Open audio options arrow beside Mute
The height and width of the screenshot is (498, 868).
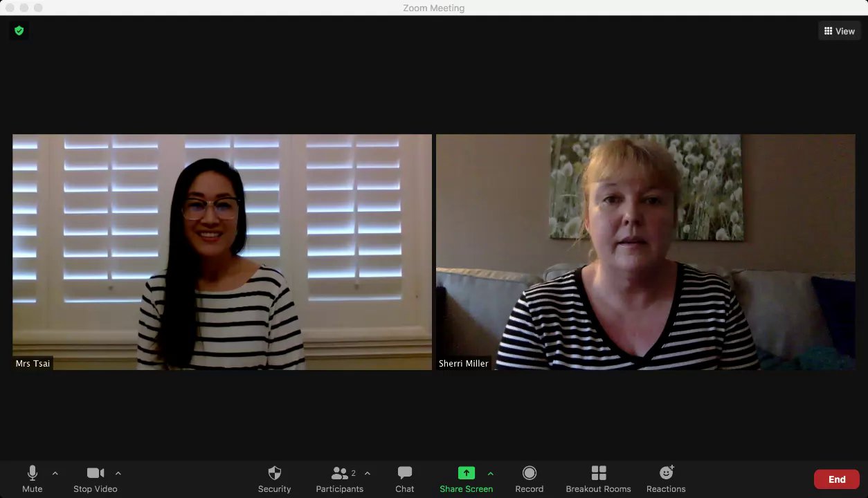(x=55, y=474)
